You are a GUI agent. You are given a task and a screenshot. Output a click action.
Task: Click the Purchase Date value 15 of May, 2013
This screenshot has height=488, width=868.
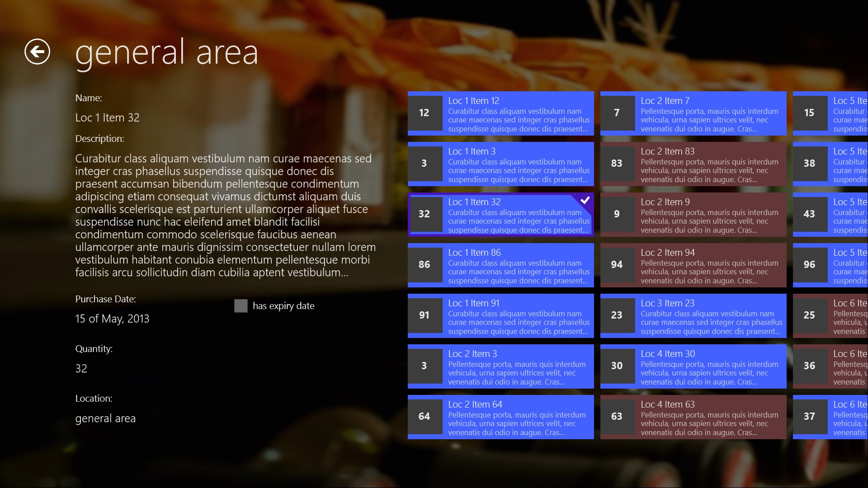[x=112, y=319]
